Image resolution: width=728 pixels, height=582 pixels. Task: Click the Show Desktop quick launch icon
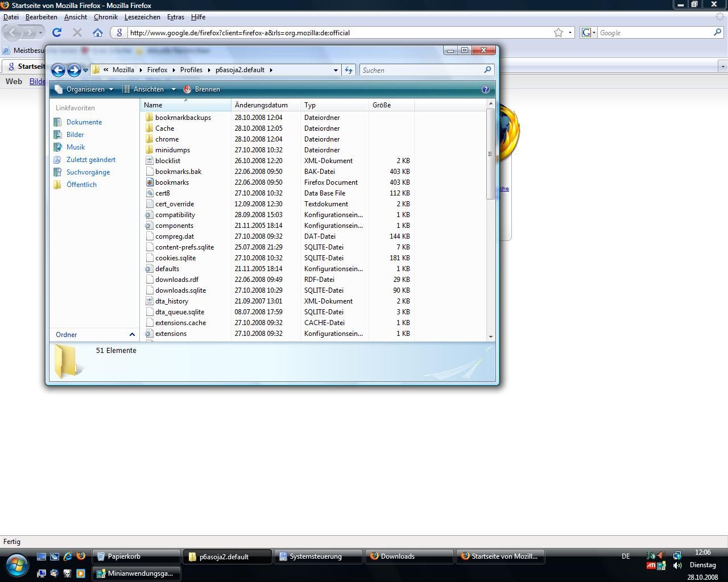pyautogui.click(x=42, y=556)
